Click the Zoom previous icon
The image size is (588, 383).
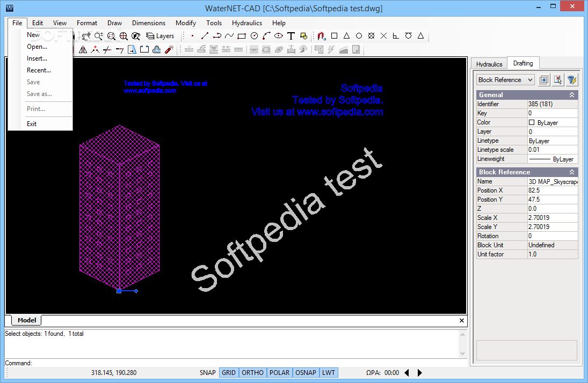tap(136, 36)
